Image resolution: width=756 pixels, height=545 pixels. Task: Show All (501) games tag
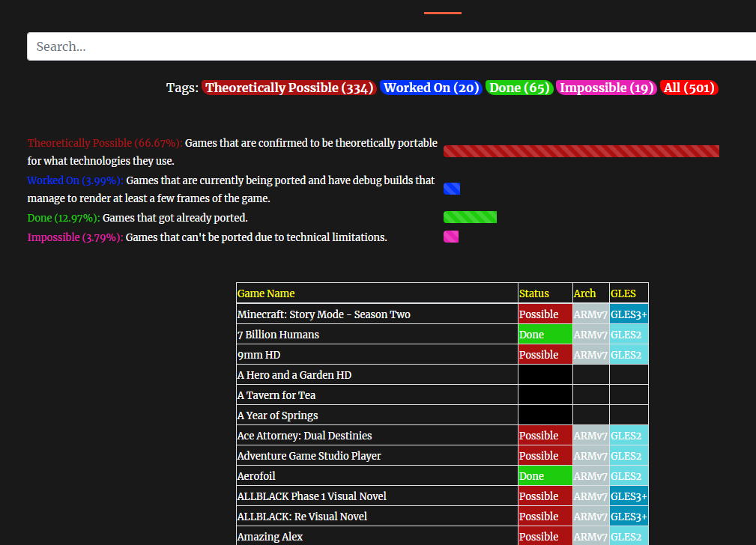689,88
